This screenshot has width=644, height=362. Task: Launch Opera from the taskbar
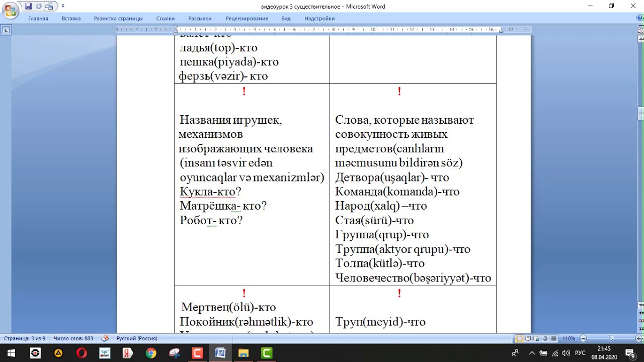[82, 352]
